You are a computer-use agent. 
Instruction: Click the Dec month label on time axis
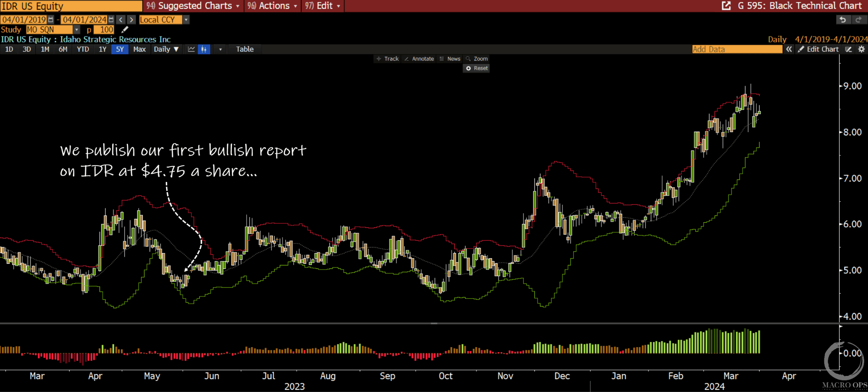pos(562,376)
